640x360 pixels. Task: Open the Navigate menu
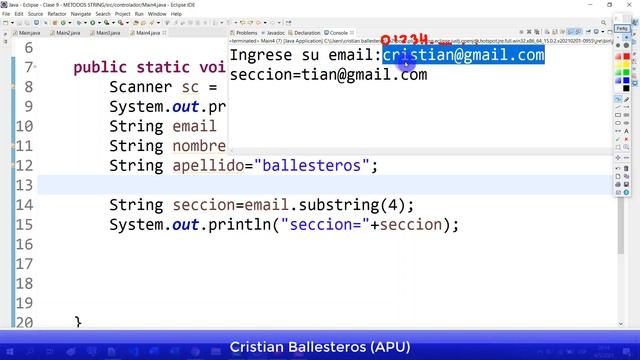coord(81,14)
